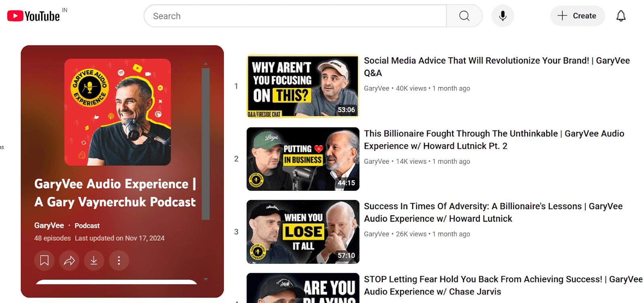The height and width of the screenshot is (303, 644).
Task: Click the GaryVee Audio Experience cover art
Action: pos(118,112)
